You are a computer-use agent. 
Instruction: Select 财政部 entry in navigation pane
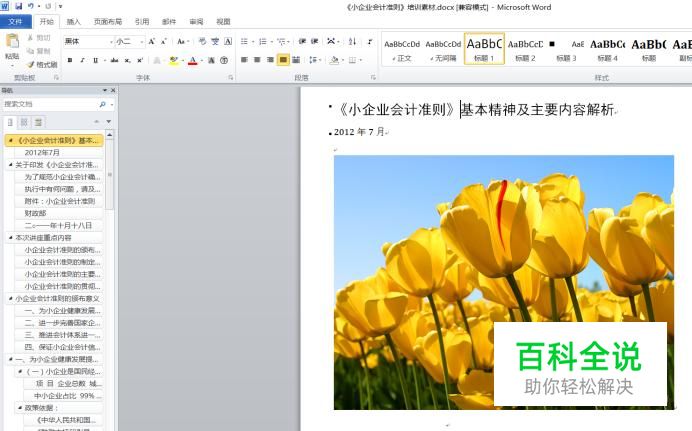(x=58, y=214)
